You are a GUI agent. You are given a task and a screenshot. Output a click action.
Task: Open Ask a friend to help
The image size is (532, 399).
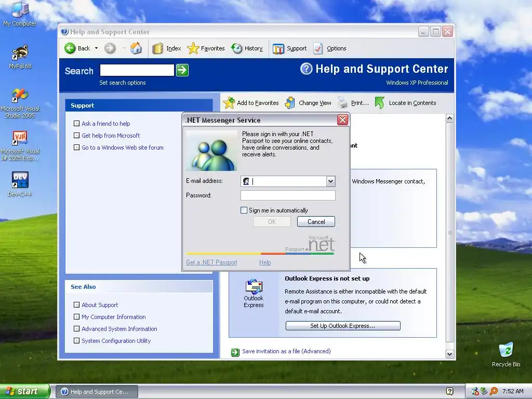point(106,124)
